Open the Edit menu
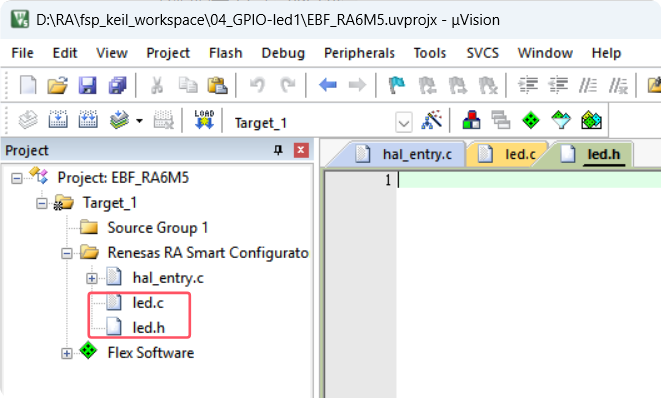The image size is (661, 398). (x=64, y=53)
